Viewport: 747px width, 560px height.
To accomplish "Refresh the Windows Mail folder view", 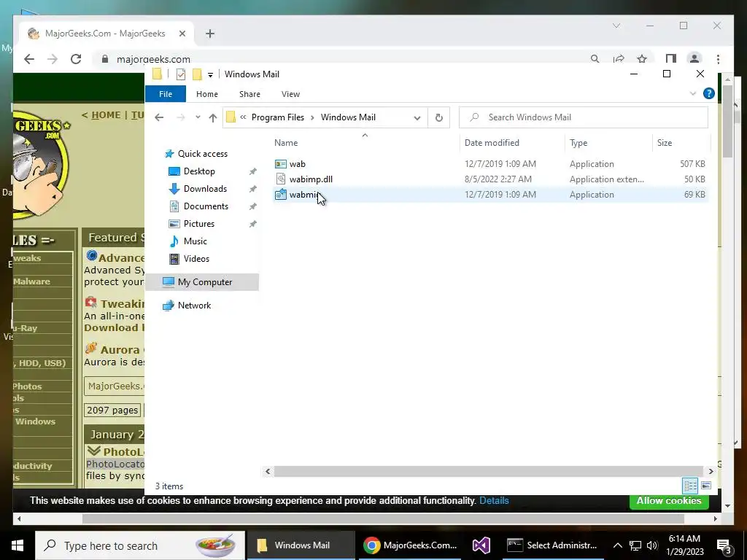I will (438, 117).
